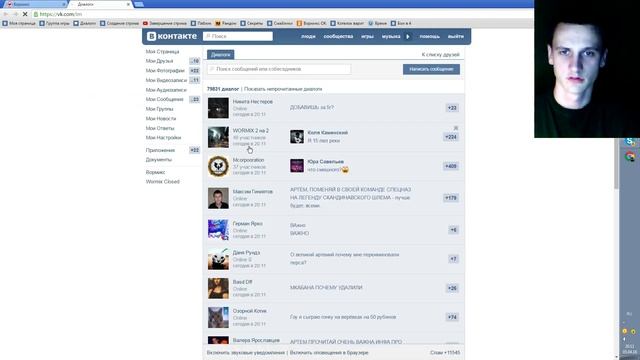Image resolution: width=640 pixels, height=360 pixels.
Task: Open the YouTube bookmark in bookmarks bar
Action: [x=164, y=23]
